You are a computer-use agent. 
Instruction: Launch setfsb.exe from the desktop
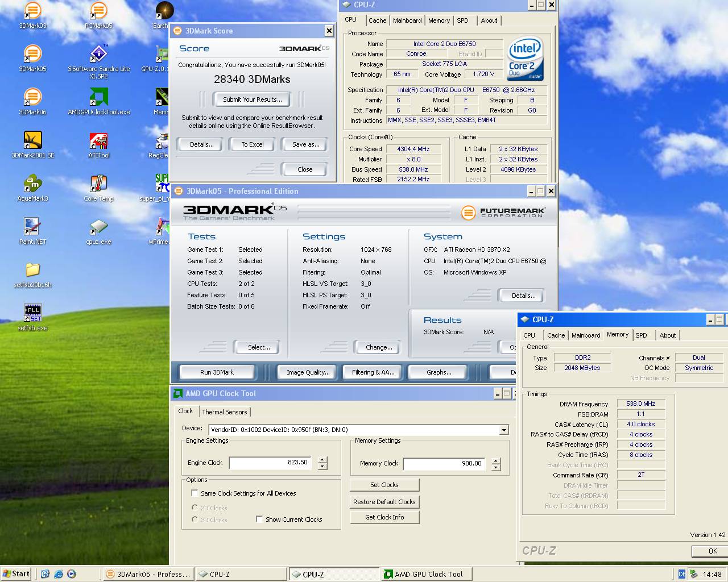pos(33,317)
